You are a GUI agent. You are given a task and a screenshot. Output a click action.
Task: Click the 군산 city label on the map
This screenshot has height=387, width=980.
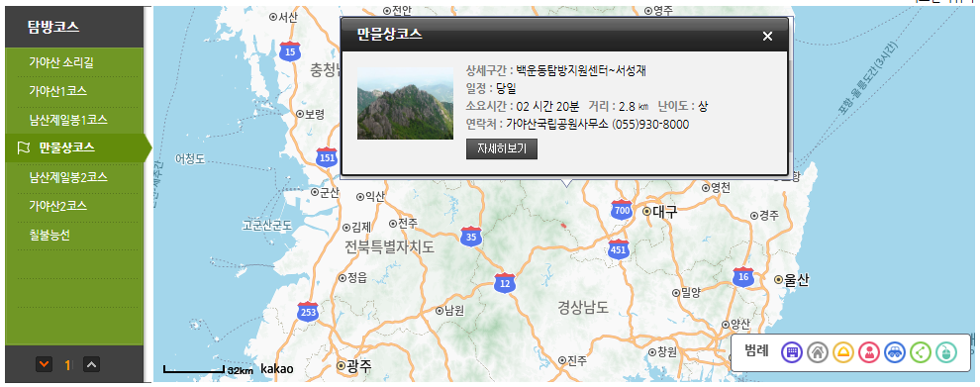pos(329,192)
